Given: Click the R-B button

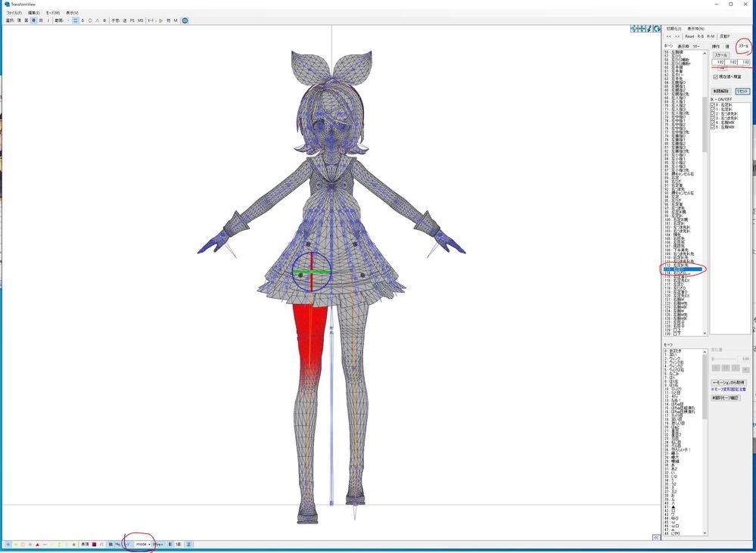Looking at the screenshot, I should [701, 36].
